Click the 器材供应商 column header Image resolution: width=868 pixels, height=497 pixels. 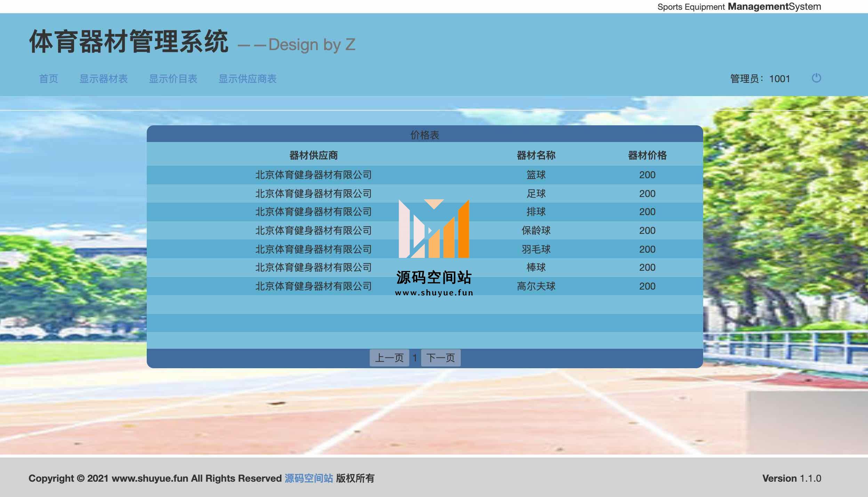coord(313,155)
